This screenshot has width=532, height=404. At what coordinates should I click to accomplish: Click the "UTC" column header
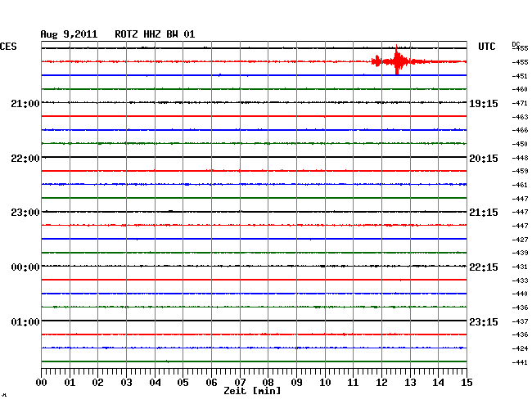click(486, 47)
